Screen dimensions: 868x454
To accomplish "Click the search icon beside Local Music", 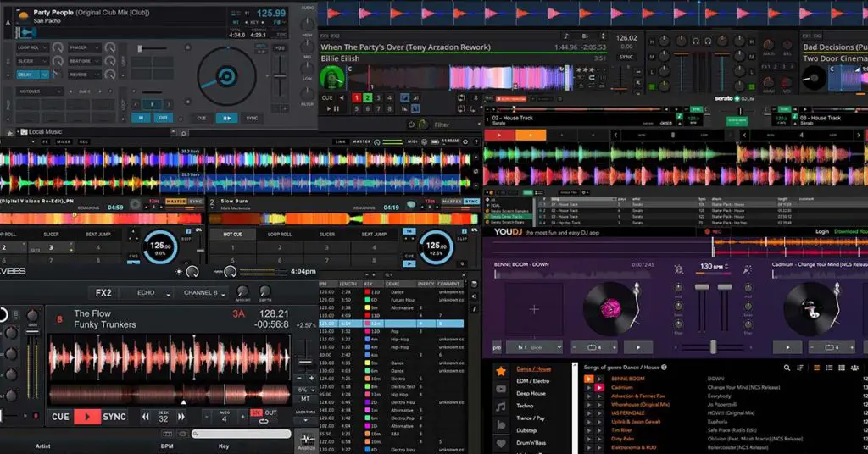I will click(183, 133).
